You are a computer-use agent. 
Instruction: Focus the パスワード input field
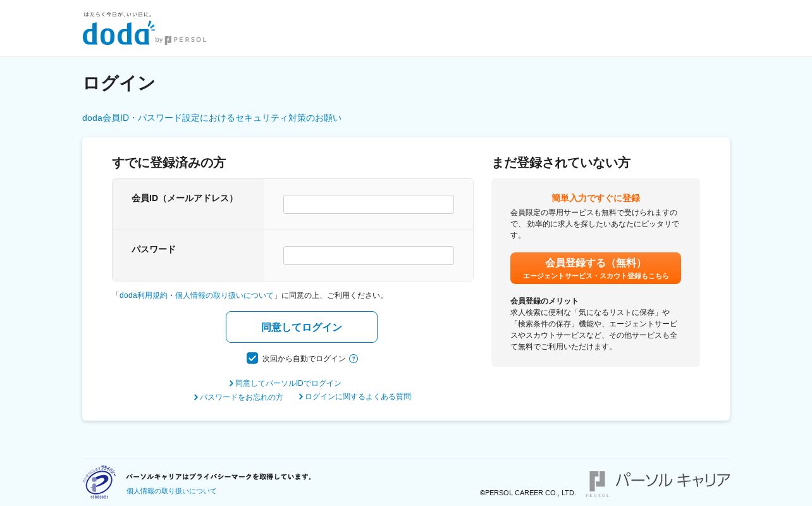(369, 256)
